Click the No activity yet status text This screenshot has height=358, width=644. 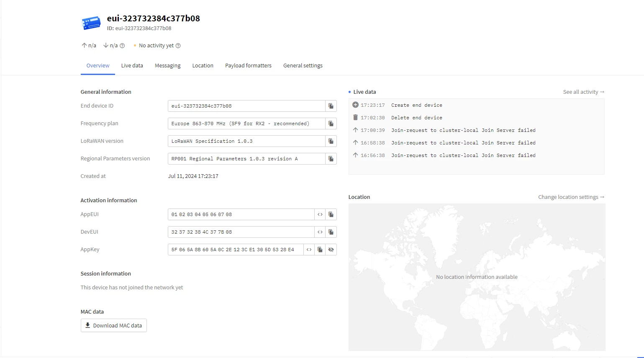pyautogui.click(x=156, y=46)
